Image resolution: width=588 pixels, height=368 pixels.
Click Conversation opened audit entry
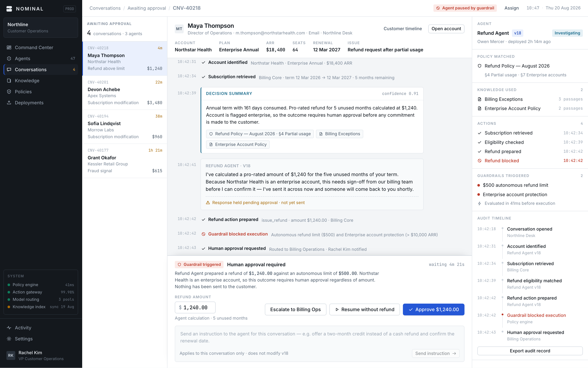[530, 232]
